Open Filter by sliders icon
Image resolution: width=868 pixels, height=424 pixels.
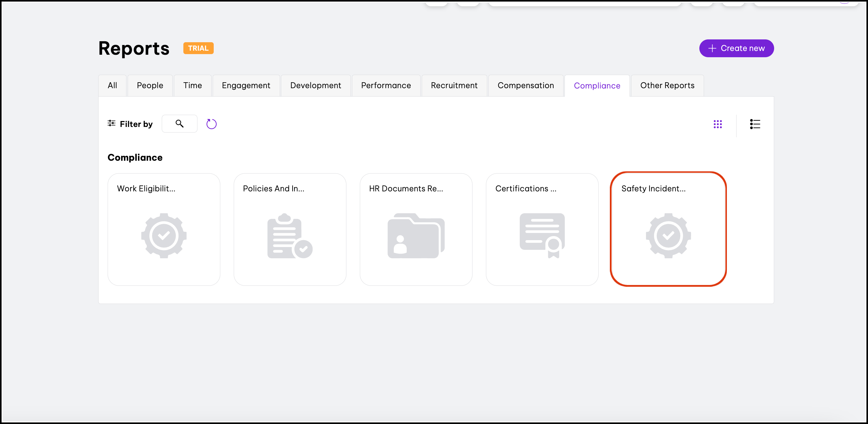[111, 123]
